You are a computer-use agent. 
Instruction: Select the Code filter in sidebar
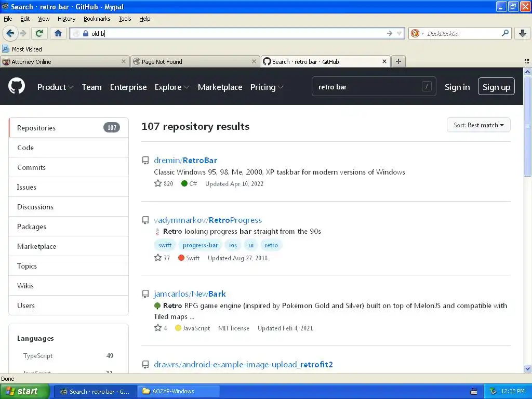pyautogui.click(x=69, y=148)
